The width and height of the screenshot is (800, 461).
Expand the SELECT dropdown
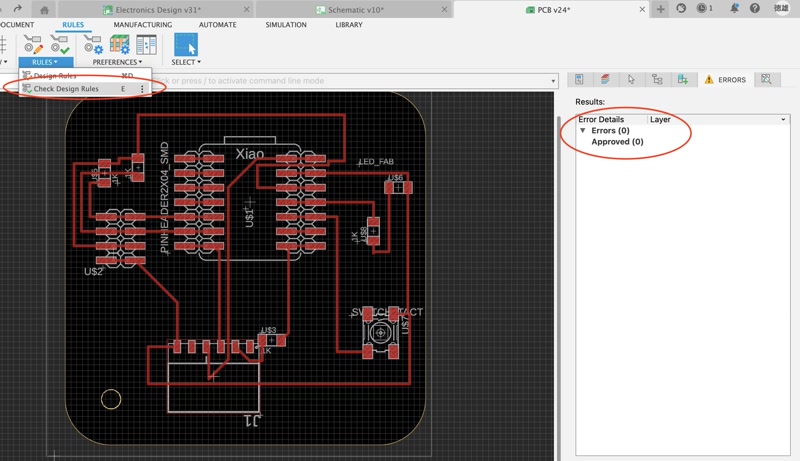click(186, 62)
